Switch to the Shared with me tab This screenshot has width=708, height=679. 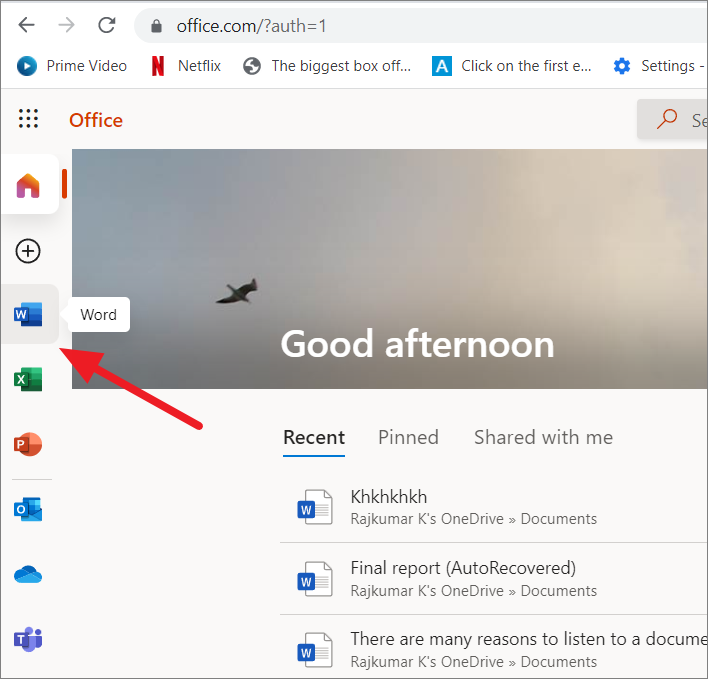[543, 437]
